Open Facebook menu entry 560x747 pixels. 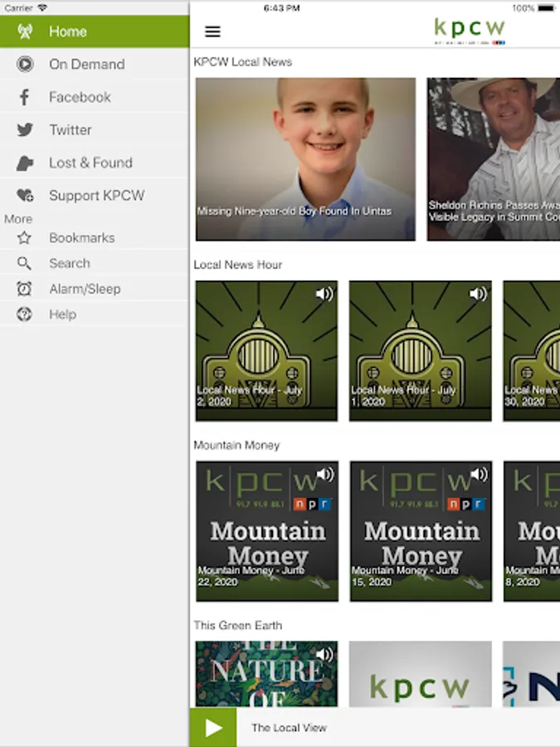(95, 97)
